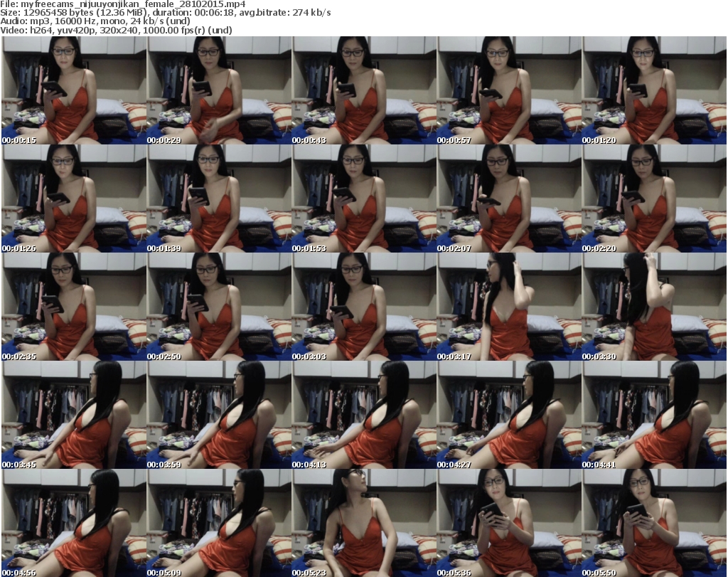This screenshot has height=577, width=728.
Task: View the thumbnail at 00:05:09
Action: (219, 523)
